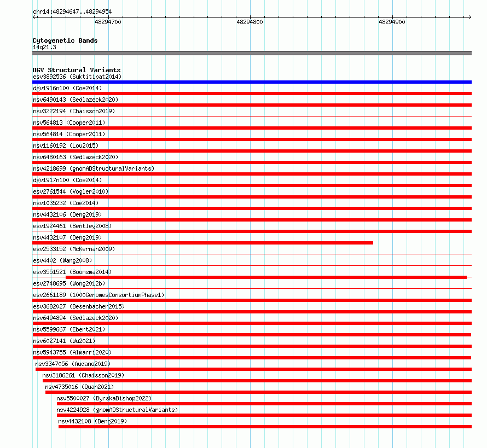The width and height of the screenshot is (487, 448).
Task: Open variant nsv6480163 (Sedlazeck2020)
Action: point(76,157)
